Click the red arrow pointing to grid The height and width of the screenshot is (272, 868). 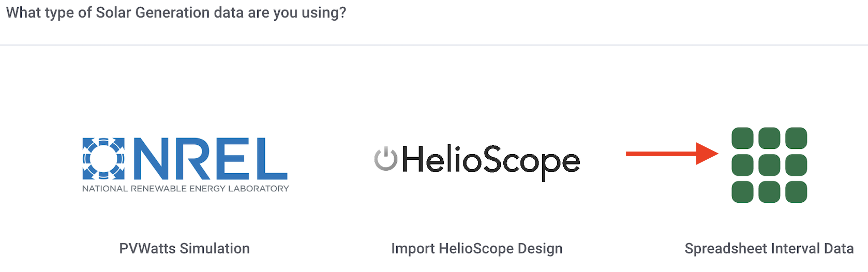[672, 154]
